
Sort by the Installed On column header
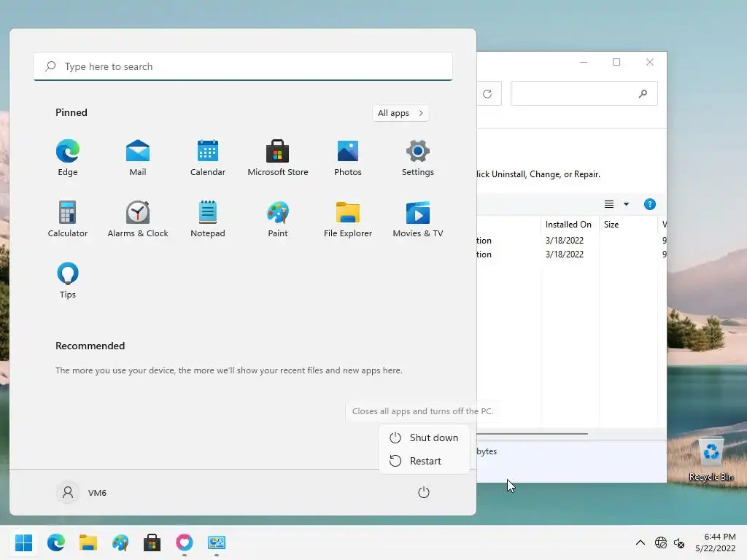pos(570,225)
